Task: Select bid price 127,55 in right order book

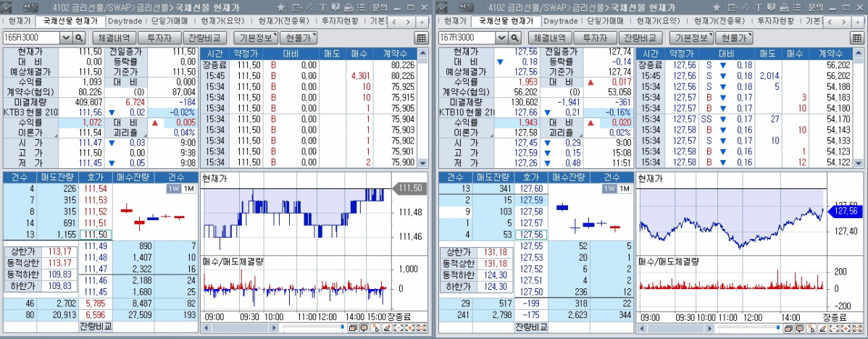Action: pos(531,245)
